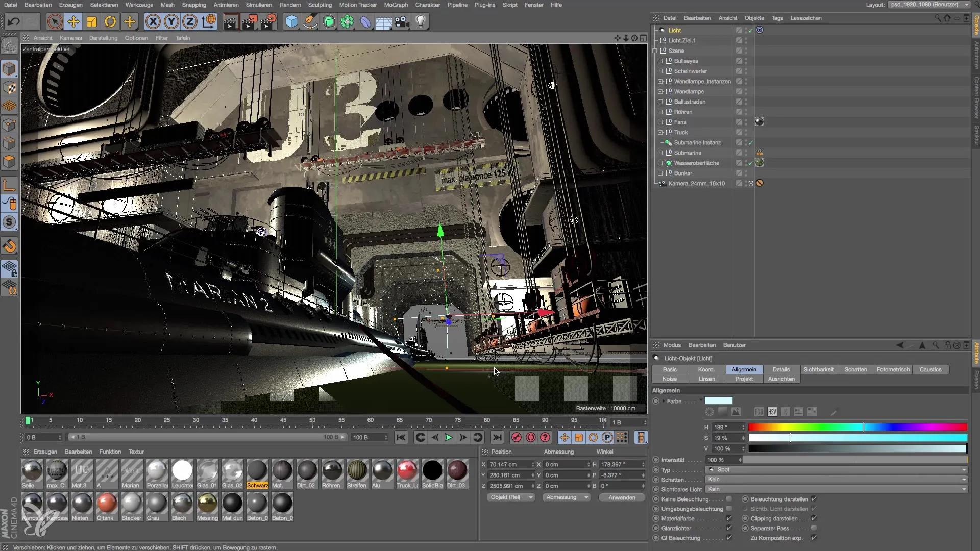The height and width of the screenshot is (551, 980).
Task: Jump to end of animation
Action: pyautogui.click(x=497, y=437)
